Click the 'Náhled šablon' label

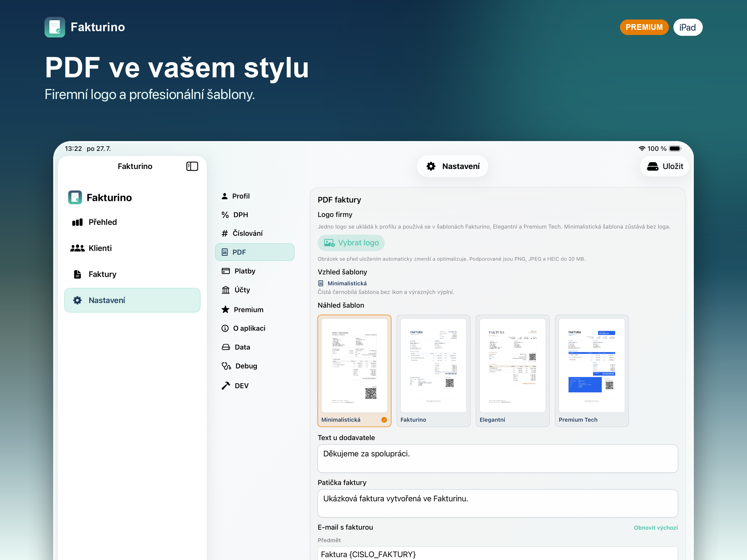pos(341,305)
